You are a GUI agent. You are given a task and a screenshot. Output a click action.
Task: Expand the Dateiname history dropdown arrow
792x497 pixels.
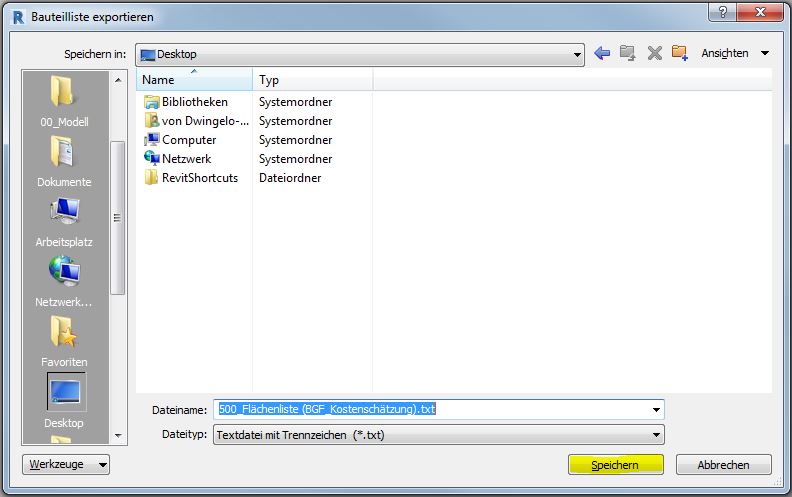point(656,409)
